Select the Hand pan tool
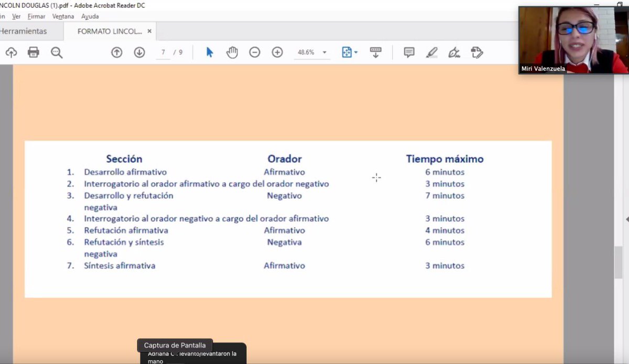The width and height of the screenshot is (629, 364). 232,52
